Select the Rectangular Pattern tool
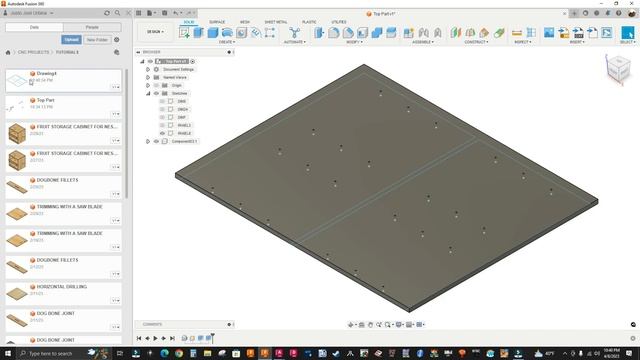The image size is (640, 360). (x=270, y=33)
